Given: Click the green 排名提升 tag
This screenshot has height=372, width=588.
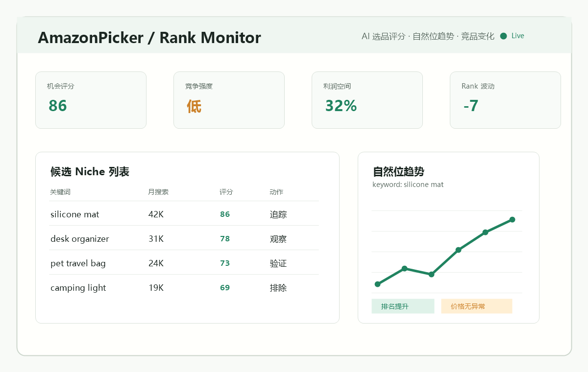Looking at the screenshot, I should [x=403, y=306].
